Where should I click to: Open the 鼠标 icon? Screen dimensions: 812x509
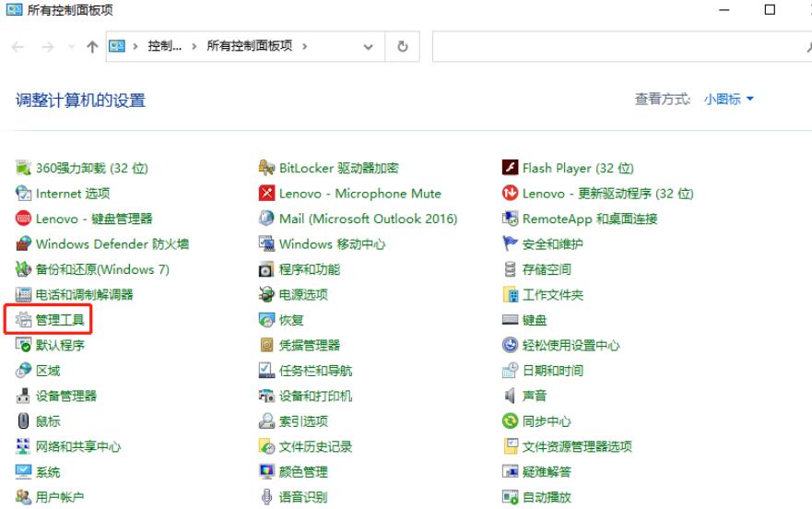23,420
